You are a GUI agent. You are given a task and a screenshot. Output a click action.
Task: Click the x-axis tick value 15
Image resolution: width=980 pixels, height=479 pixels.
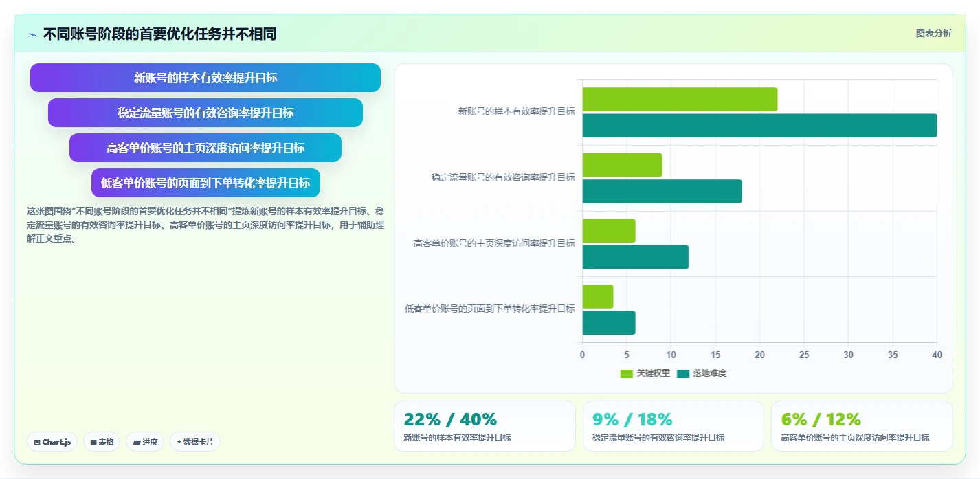point(715,355)
